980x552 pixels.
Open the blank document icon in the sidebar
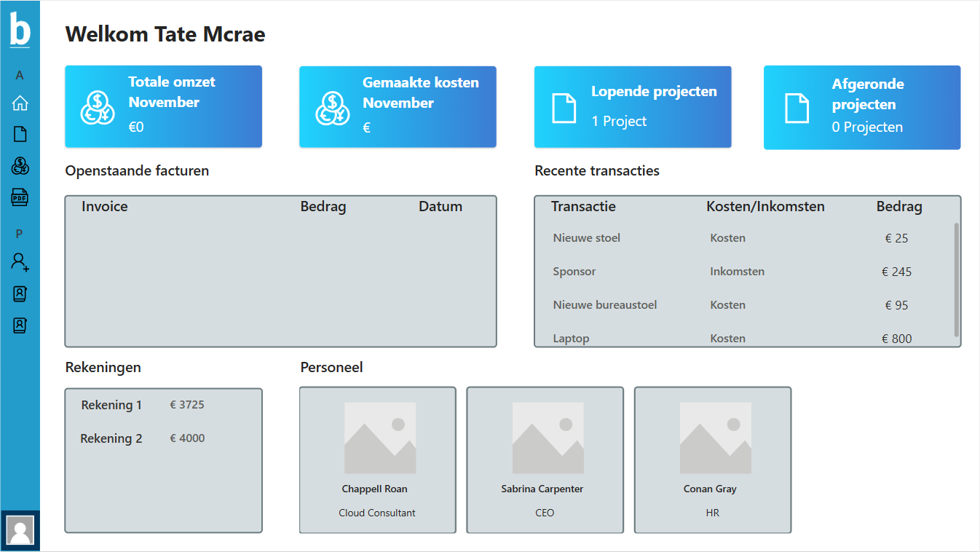coord(20,134)
